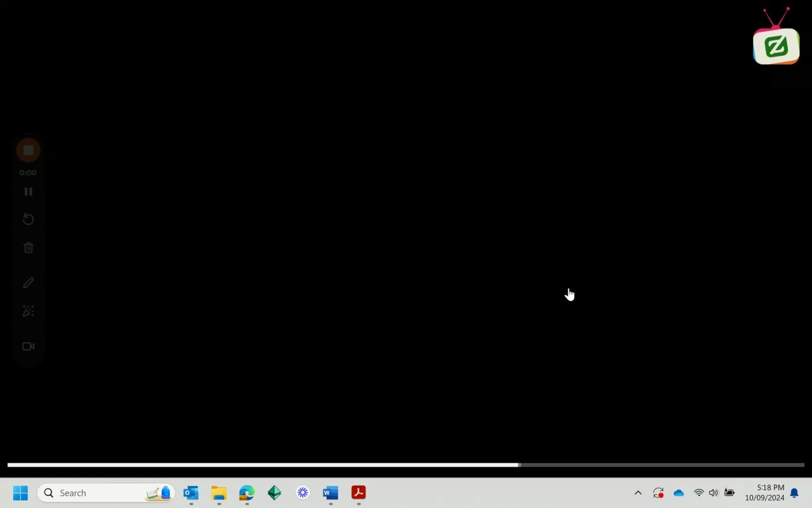The width and height of the screenshot is (812, 508).
Task: Open Adobe Acrobat from the taskbar
Action: (358, 493)
